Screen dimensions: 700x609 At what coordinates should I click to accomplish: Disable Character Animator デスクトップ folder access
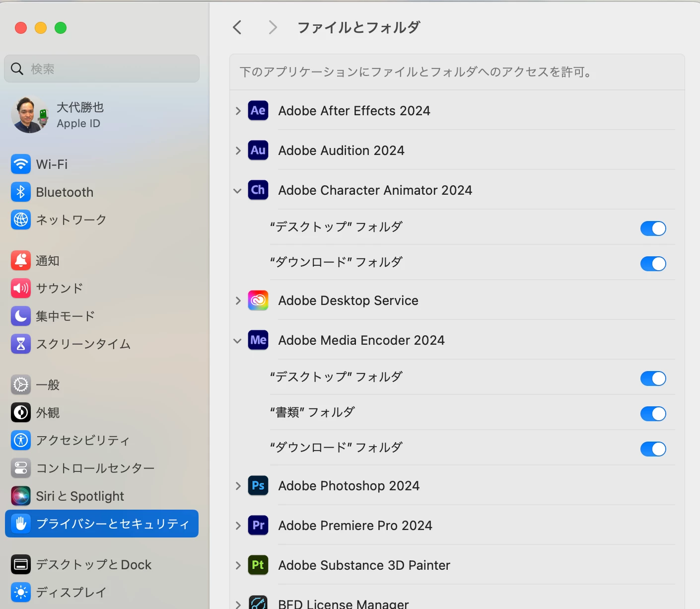653,228
